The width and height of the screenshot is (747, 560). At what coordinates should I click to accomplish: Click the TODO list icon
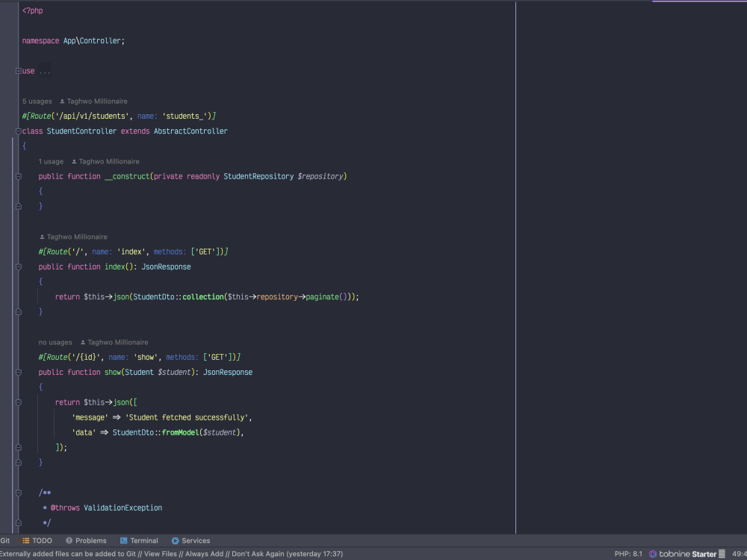tap(26, 541)
